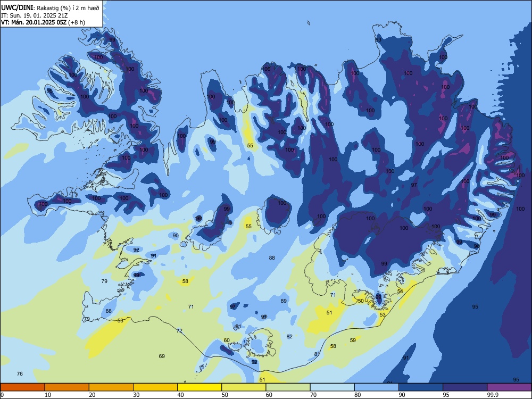
Task: Click the legend label '20'
Action: (x=92, y=395)
